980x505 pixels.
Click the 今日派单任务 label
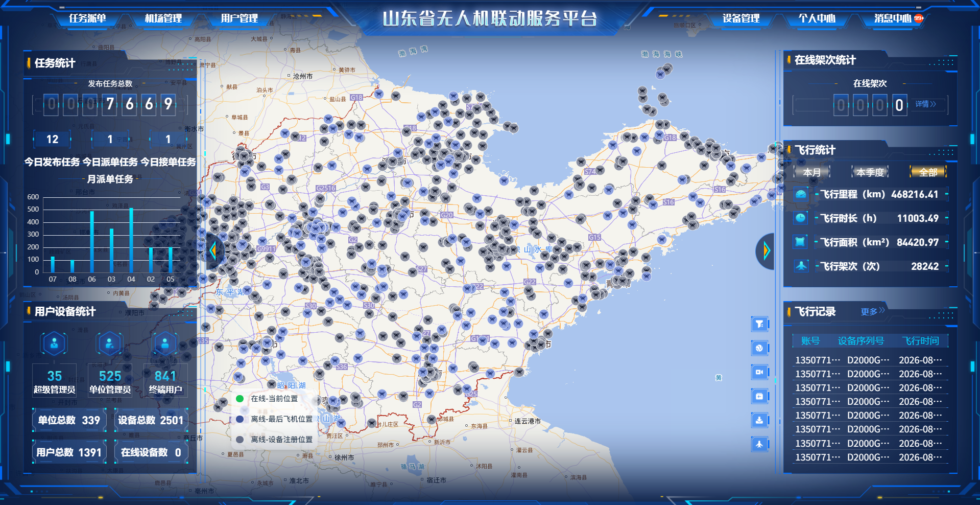point(110,162)
